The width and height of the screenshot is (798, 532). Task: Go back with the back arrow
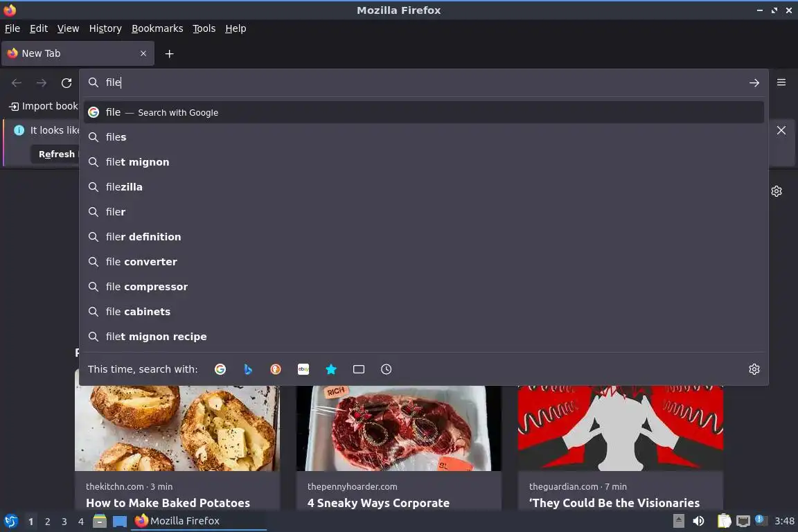click(x=17, y=82)
